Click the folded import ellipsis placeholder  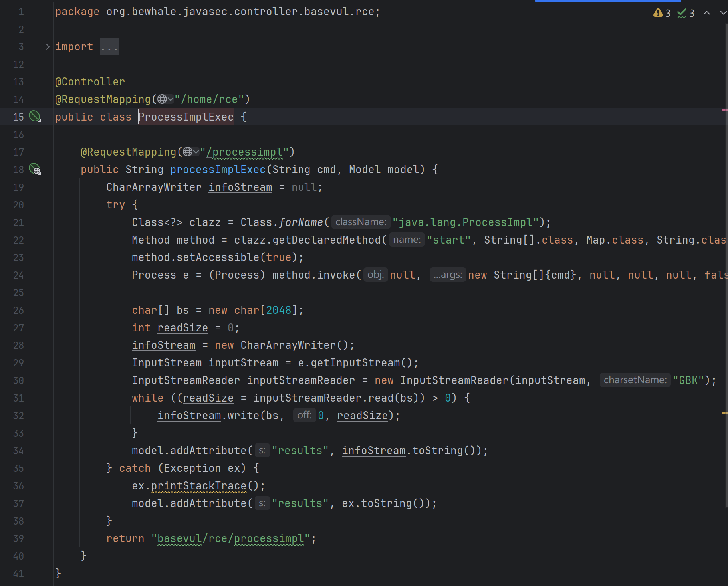109,47
